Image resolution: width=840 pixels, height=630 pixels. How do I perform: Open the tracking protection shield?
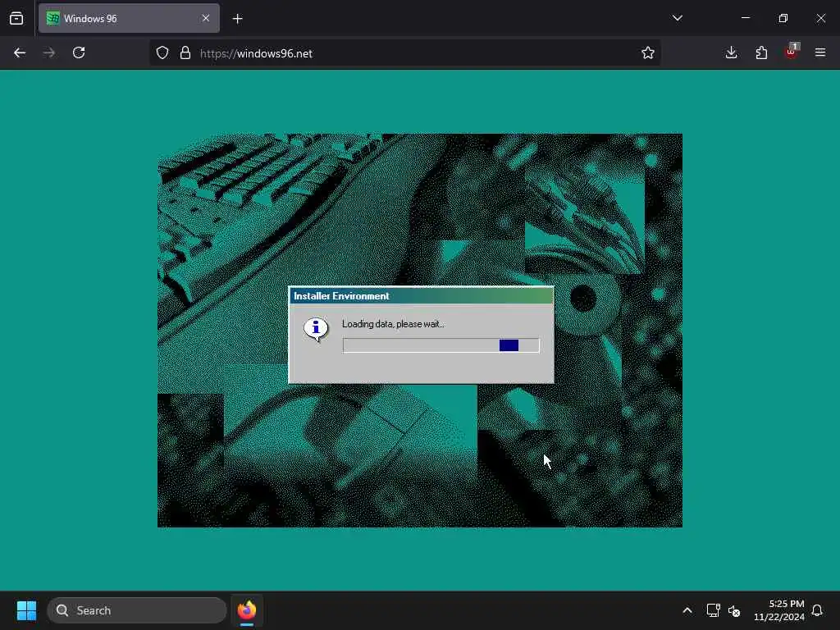(x=162, y=52)
